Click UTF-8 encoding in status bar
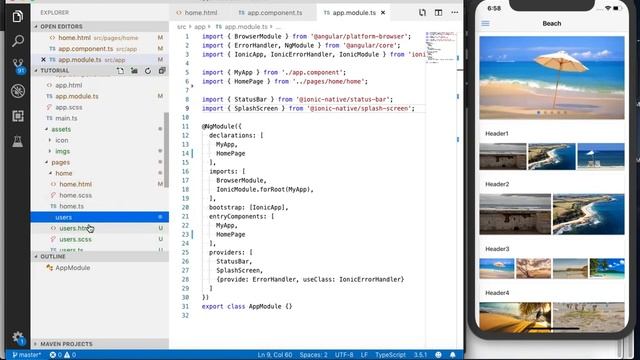 pos(344,355)
